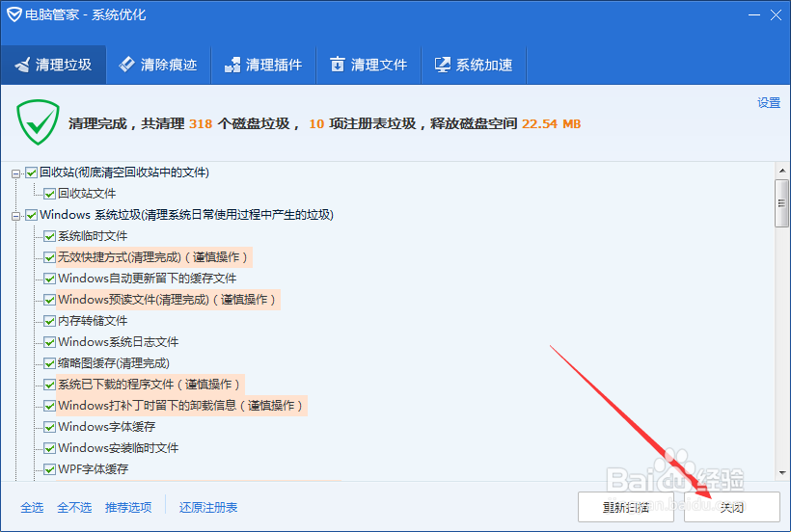
Task: Uncheck the Windows字体缓存 checkbox
Action: [x=49, y=427]
